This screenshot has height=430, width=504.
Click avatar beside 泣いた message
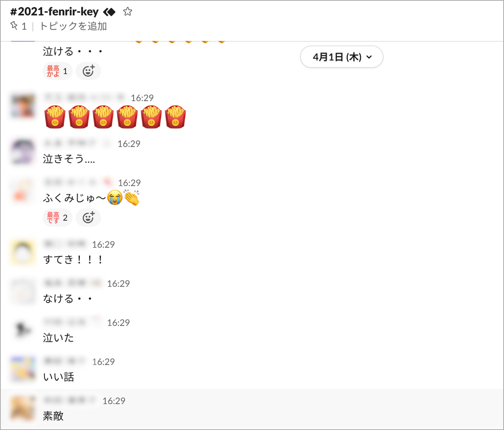pyautogui.click(x=23, y=330)
